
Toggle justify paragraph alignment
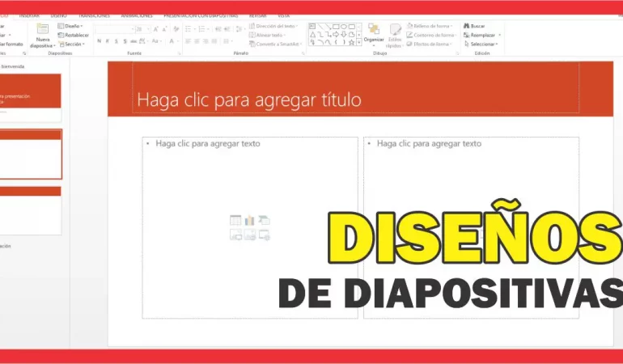(x=214, y=41)
